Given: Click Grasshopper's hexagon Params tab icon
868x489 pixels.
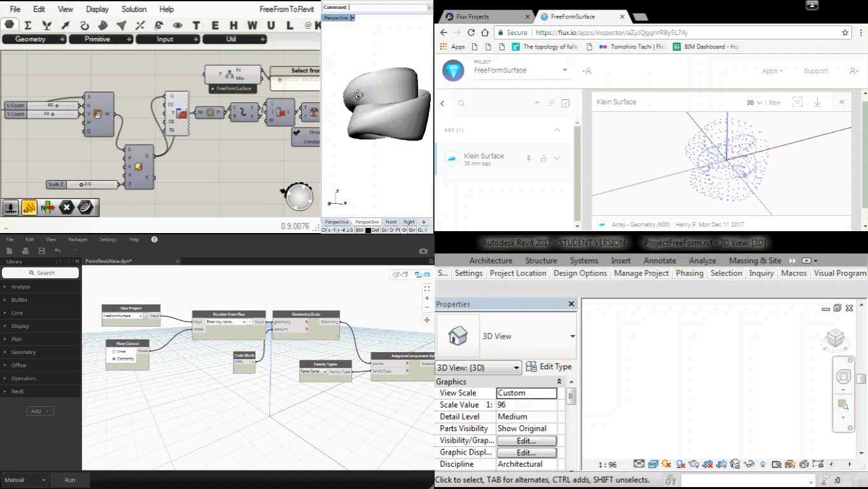Looking at the screenshot, I should [10, 25].
